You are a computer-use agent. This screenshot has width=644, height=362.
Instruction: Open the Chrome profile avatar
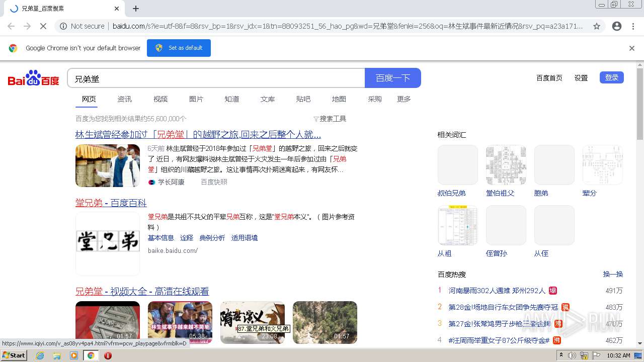coord(617,26)
